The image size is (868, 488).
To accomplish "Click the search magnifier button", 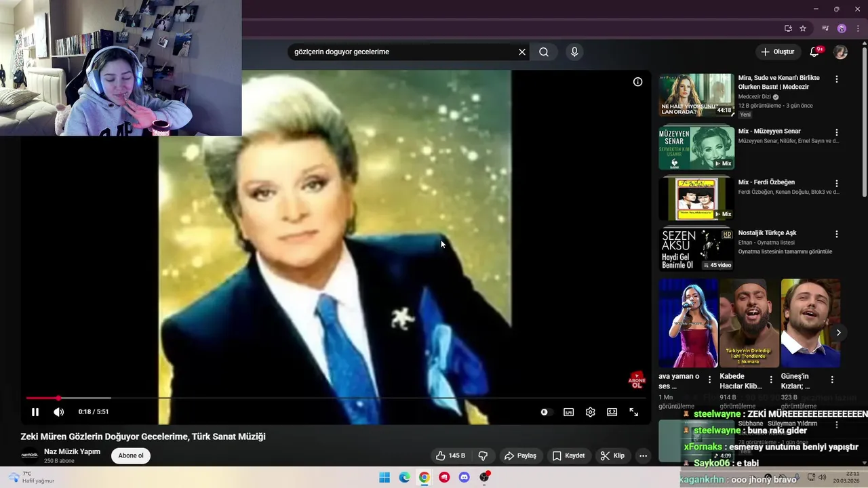I will (x=544, y=52).
